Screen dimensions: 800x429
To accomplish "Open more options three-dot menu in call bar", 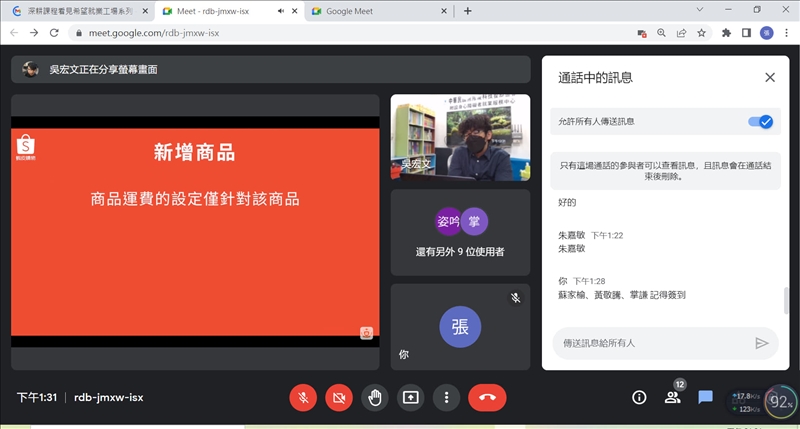I will 446,397.
